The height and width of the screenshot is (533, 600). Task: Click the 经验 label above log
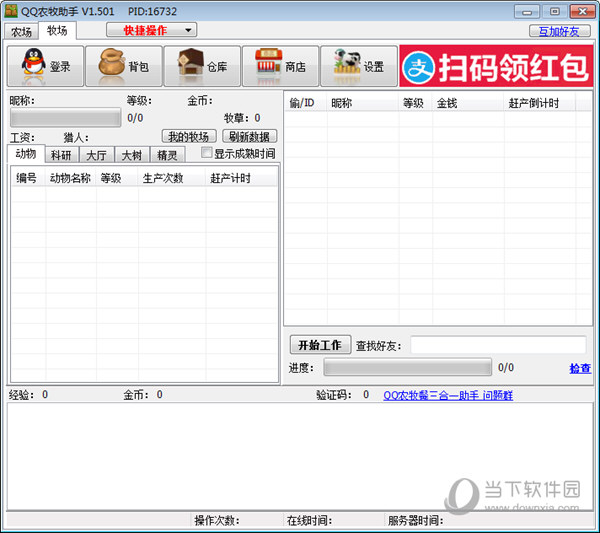(21, 394)
